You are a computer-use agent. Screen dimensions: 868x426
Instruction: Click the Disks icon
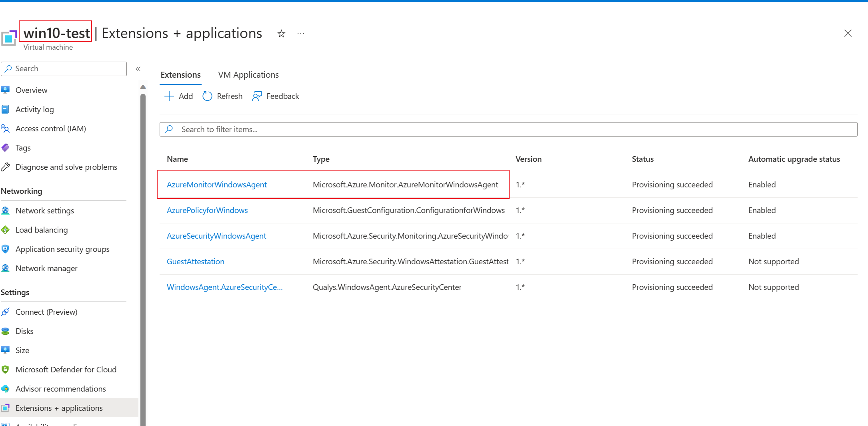click(5, 331)
